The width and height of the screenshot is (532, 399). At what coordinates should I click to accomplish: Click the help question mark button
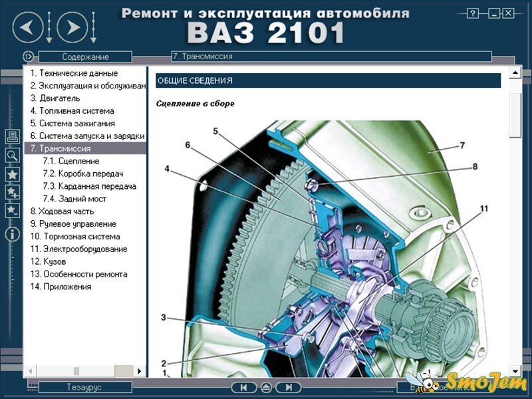[473, 13]
